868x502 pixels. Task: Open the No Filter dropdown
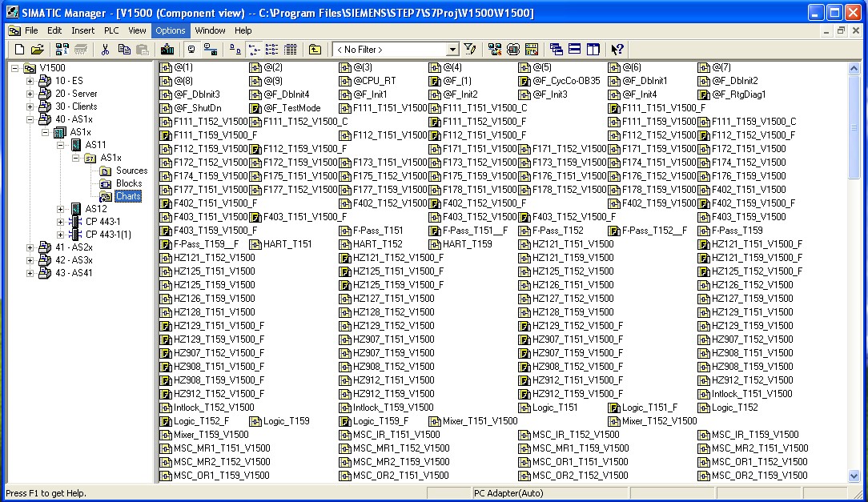[x=452, y=50]
